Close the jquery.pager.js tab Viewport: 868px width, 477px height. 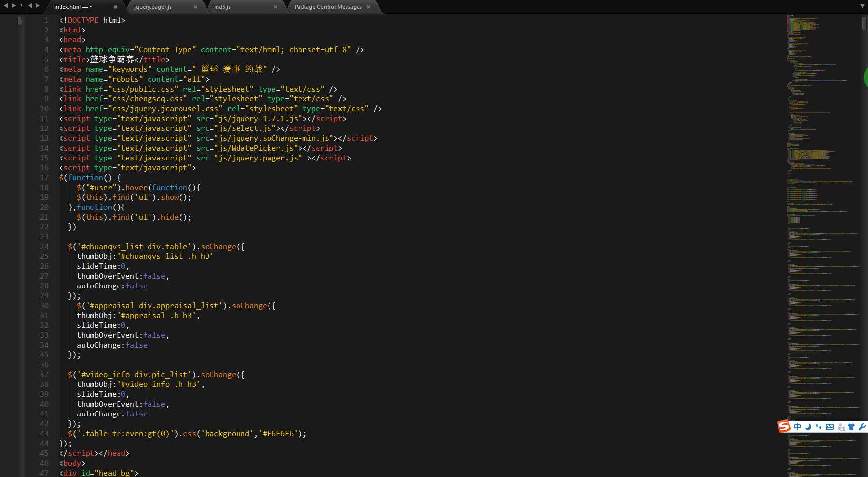195,7
